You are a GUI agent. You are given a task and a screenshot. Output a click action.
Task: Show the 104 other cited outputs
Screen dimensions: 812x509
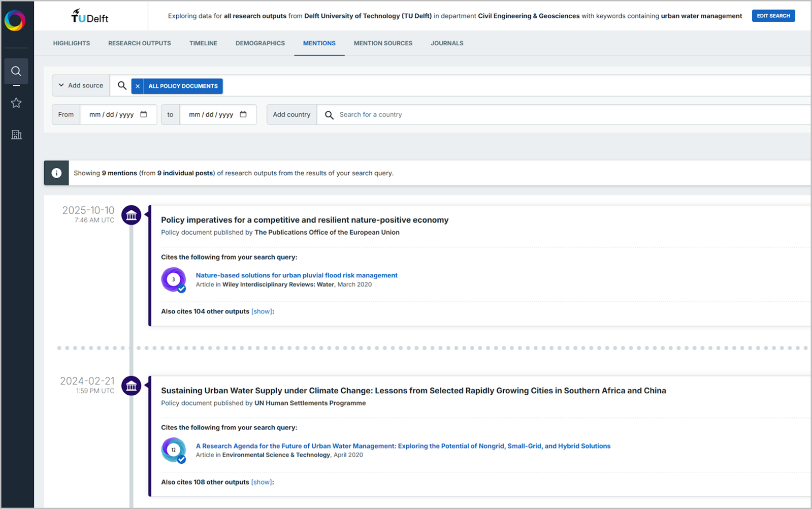pyautogui.click(x=262, y=311)
